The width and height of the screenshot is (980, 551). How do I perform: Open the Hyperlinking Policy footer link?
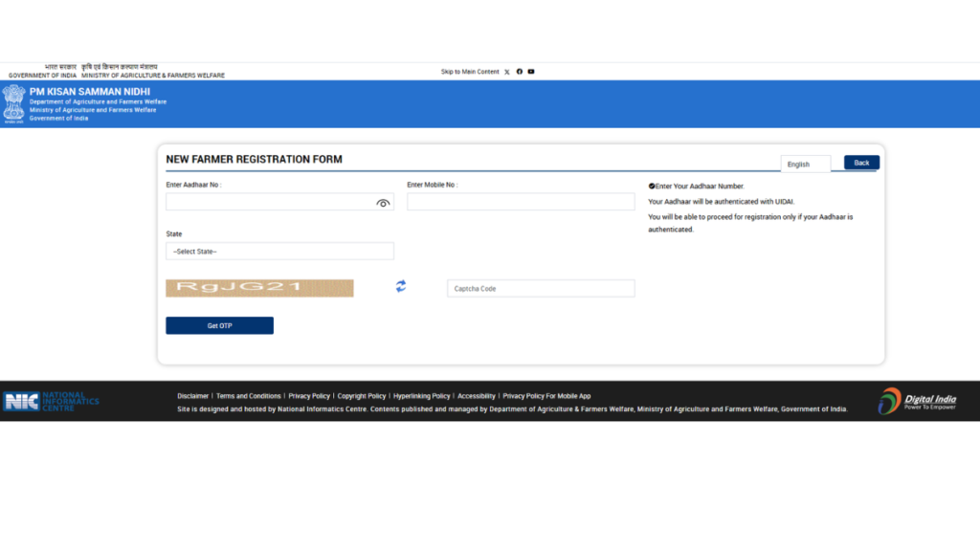(421, 396)
